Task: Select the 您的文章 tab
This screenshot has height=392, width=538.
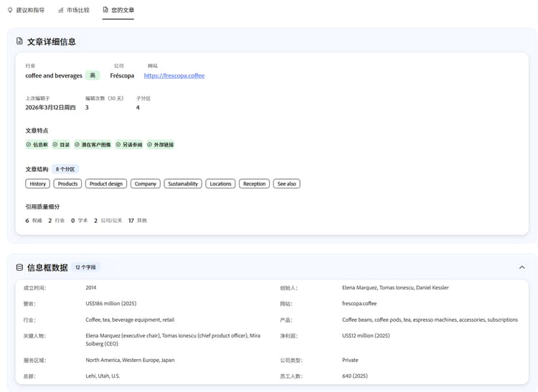Action: [118, 10]
